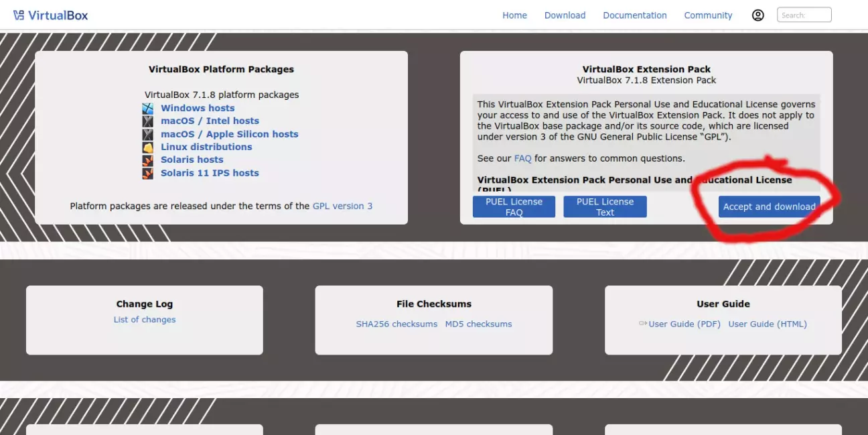Click the VirtualBox Platform Packages heading
Image resolution: width=868 pixels, height=435 pixels.
(221, 69)
